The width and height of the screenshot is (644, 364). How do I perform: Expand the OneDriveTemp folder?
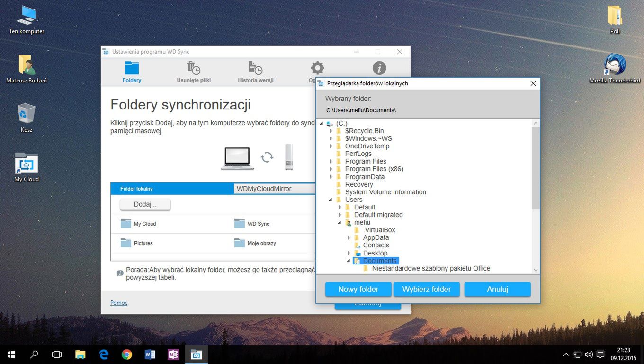click(331, 146)
